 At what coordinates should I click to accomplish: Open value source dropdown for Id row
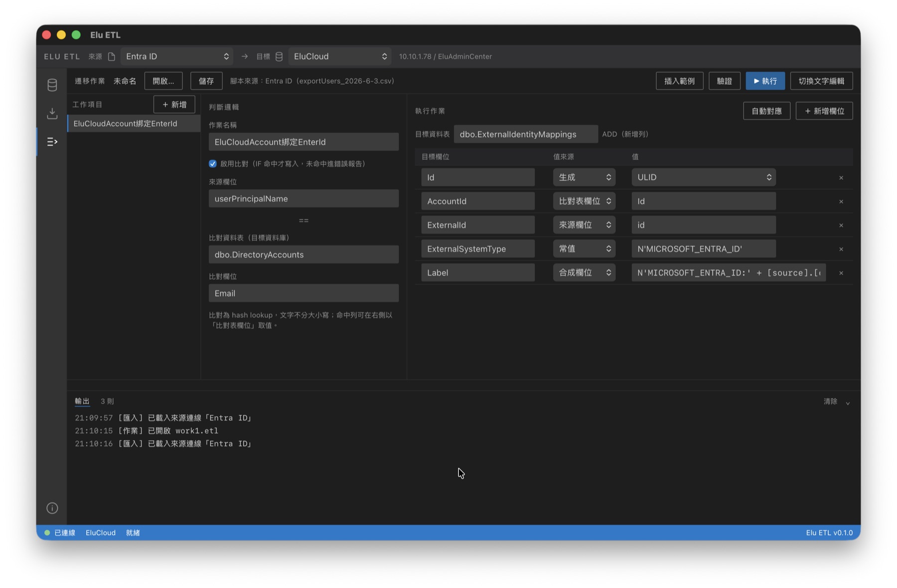584,177
